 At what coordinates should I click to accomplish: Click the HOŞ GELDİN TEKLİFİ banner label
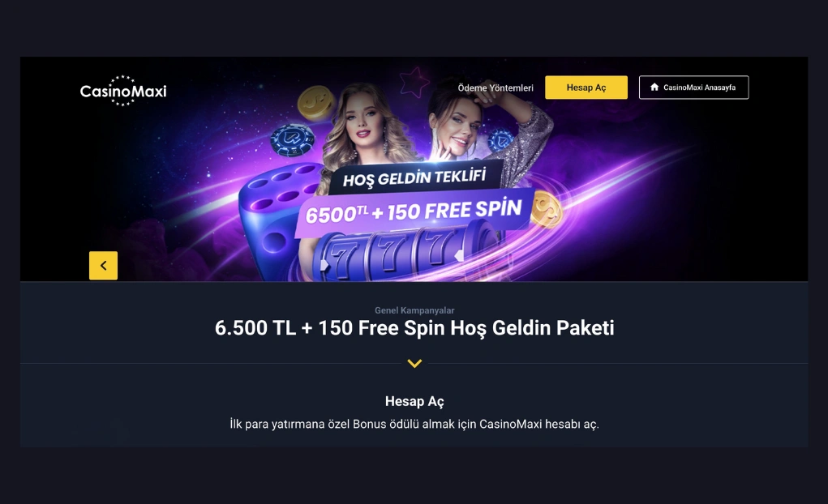414,177
